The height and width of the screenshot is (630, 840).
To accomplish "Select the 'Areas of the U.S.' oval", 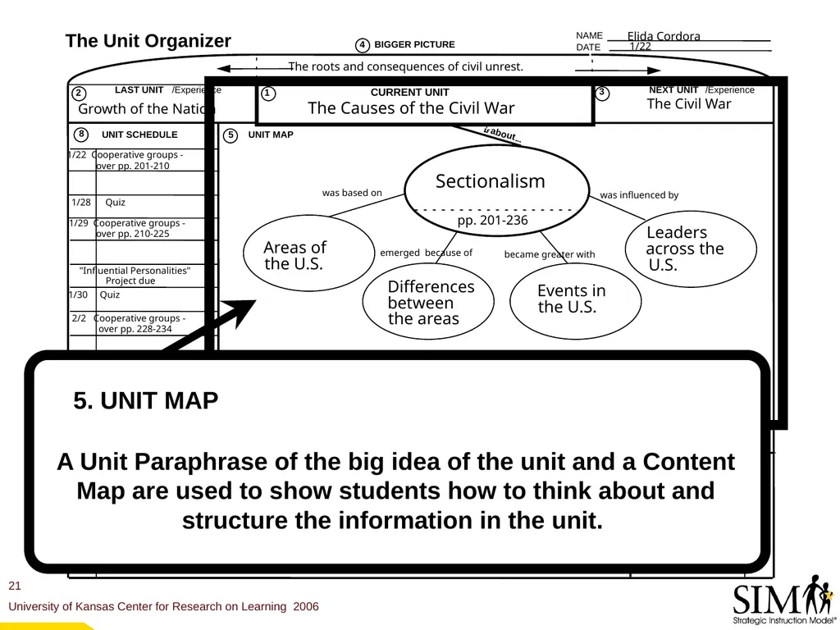I will pyautogui.click(x=308, y=253).
